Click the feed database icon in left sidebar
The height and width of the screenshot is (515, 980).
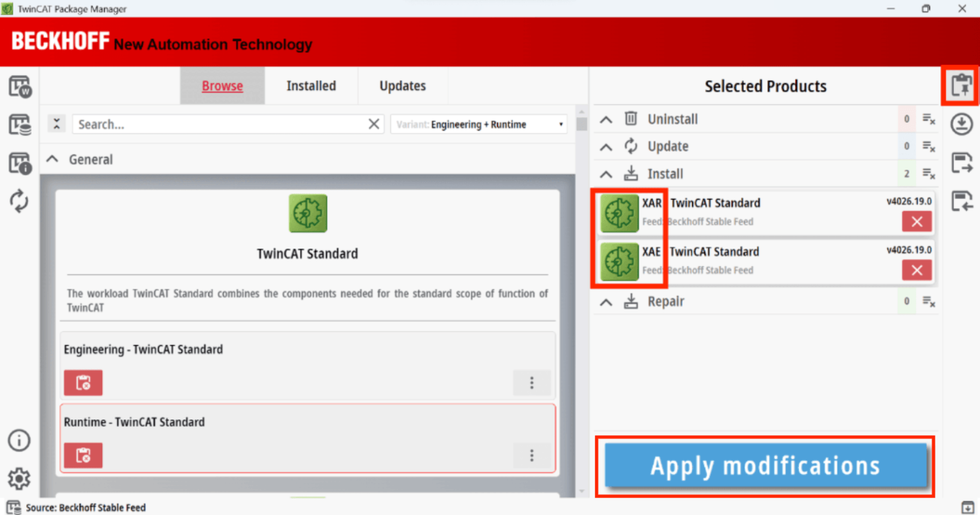pos(19,125)
